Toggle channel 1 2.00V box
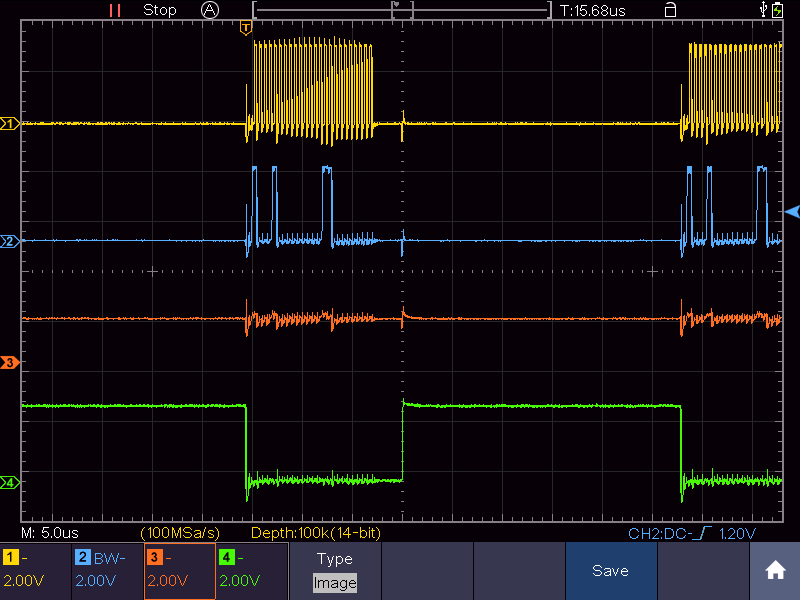Image resolution: width=800 pixels, height=600 pixels. pos(36,570)
